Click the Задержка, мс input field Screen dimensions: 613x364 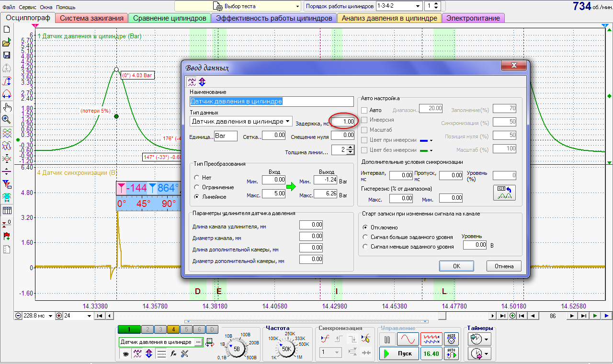click(x=343, y=122)
